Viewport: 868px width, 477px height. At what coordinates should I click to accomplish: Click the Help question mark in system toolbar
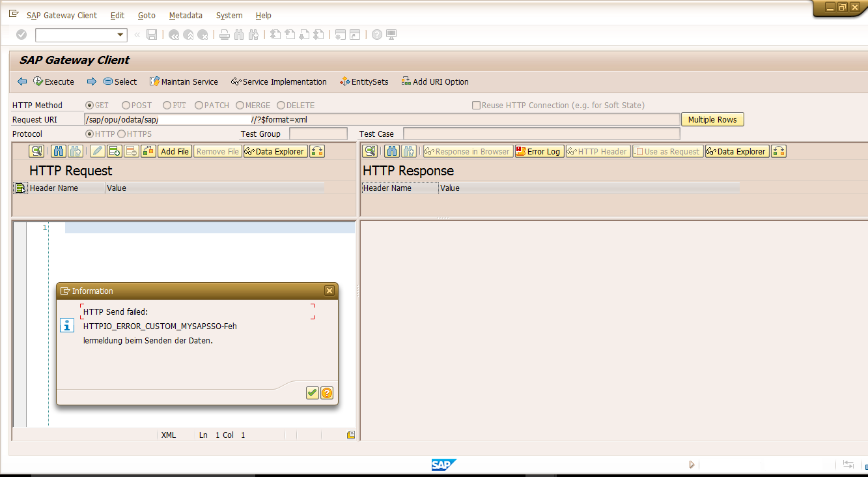tap(377, 35)
